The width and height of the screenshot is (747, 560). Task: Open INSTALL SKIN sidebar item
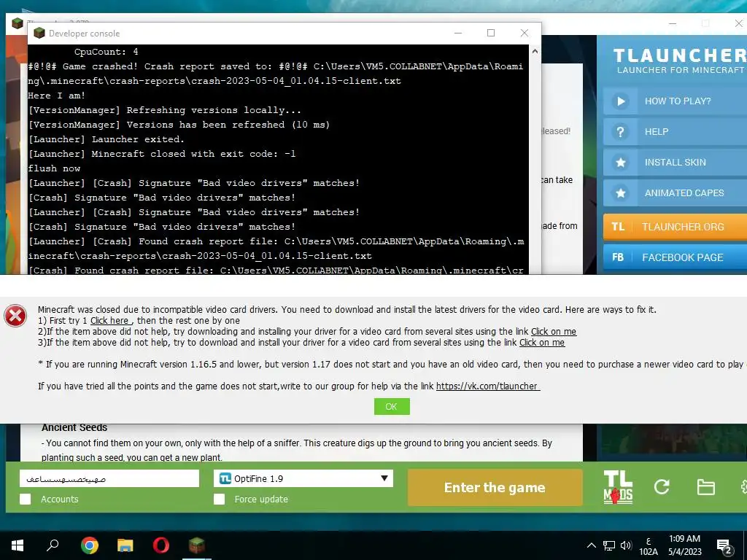[675, 163]
